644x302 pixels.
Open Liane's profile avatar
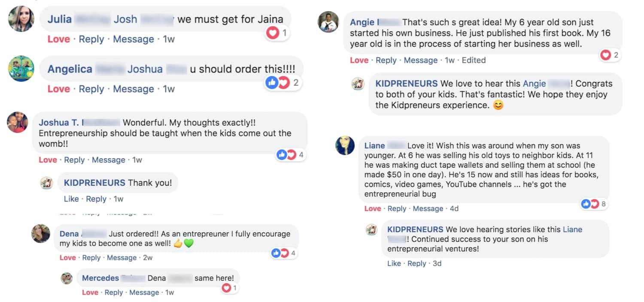click(345, 145)
